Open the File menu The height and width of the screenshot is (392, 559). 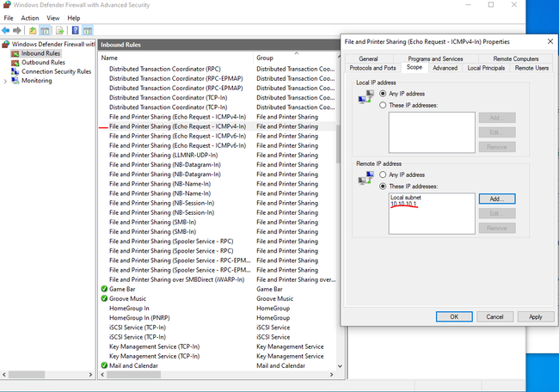(x=9, y=18)
